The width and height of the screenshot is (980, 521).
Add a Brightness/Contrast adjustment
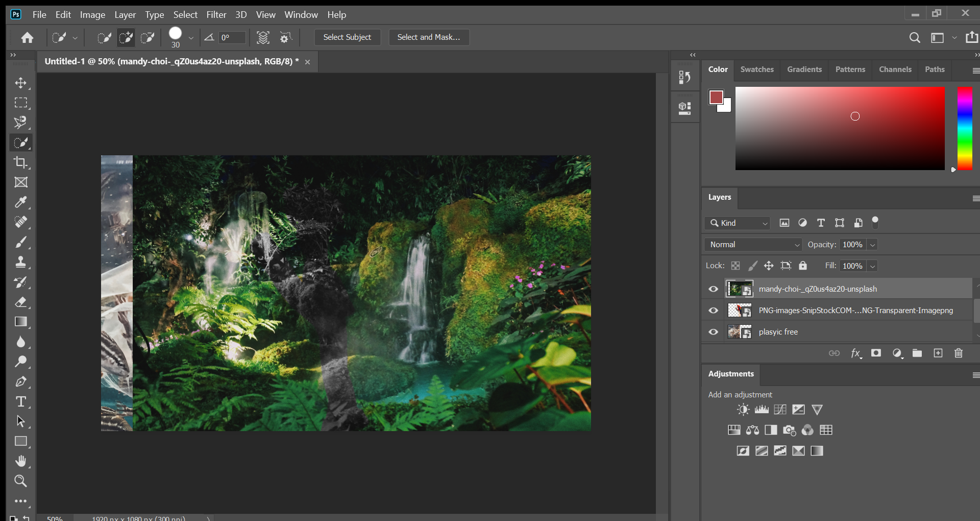743,410
